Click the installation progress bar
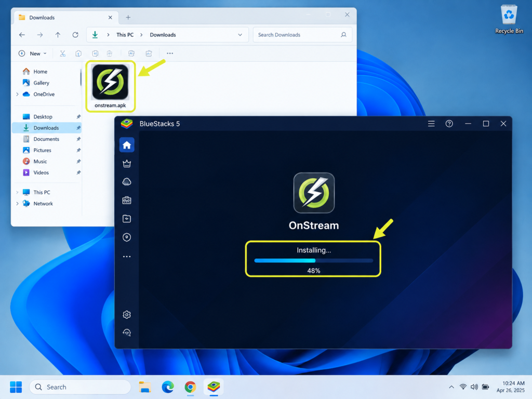Screen dimensions: 532x399 pos(313,261)
